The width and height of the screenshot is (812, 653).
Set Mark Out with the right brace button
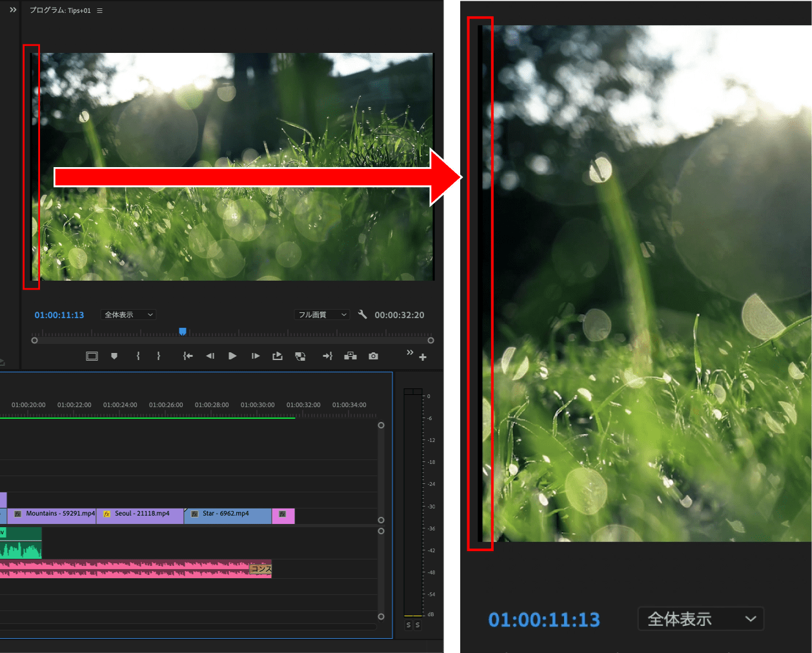coord(159,356)
